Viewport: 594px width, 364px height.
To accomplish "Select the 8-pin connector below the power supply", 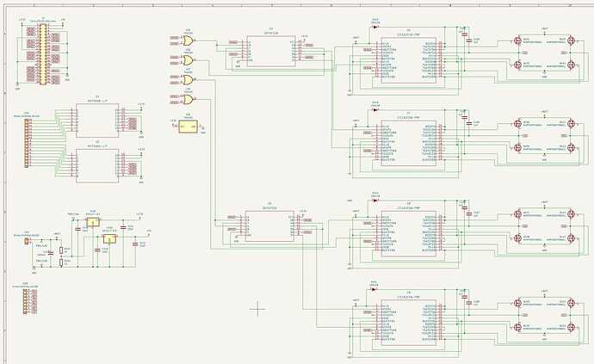I will [25, 301].
